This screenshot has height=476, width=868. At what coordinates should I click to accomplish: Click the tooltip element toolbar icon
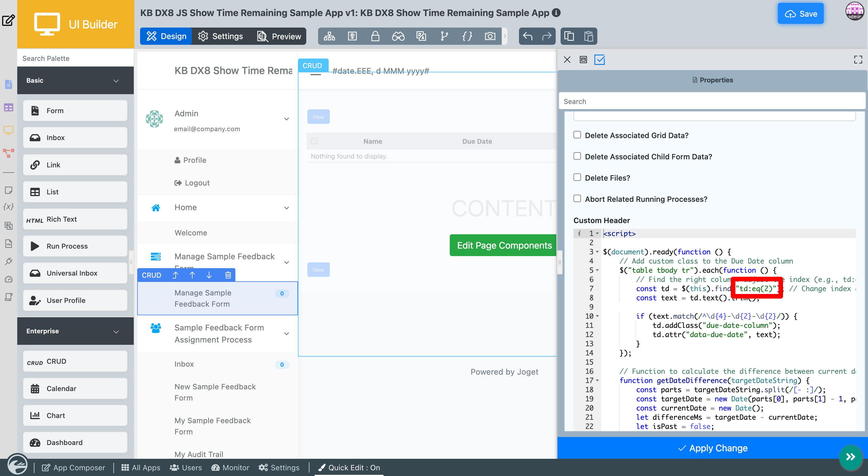click(352, 36)
